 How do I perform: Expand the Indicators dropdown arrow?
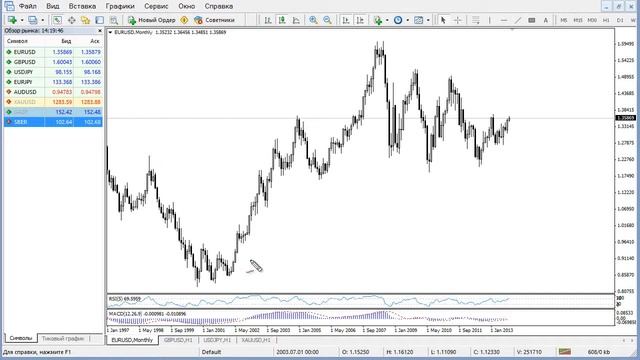387,20
